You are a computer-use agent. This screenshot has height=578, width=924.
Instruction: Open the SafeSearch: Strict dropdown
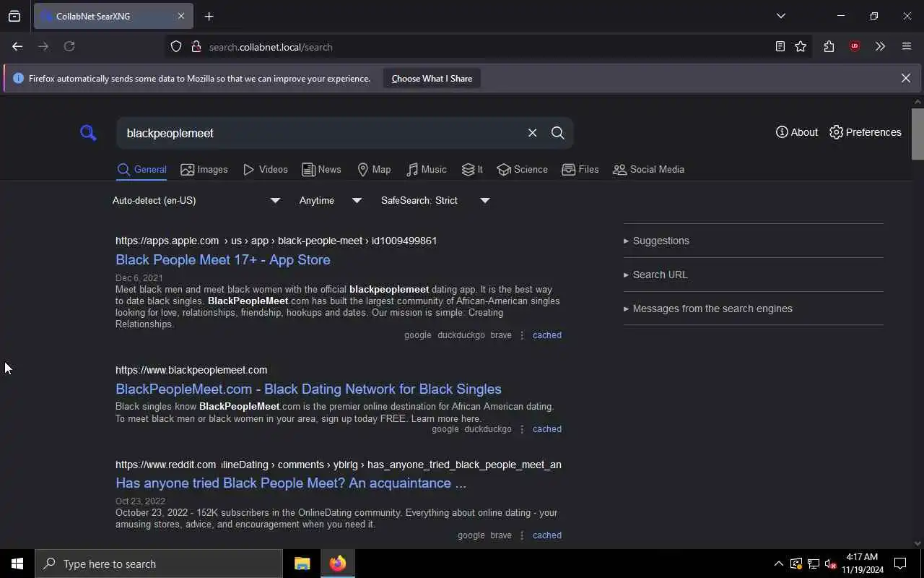point(435,200)
